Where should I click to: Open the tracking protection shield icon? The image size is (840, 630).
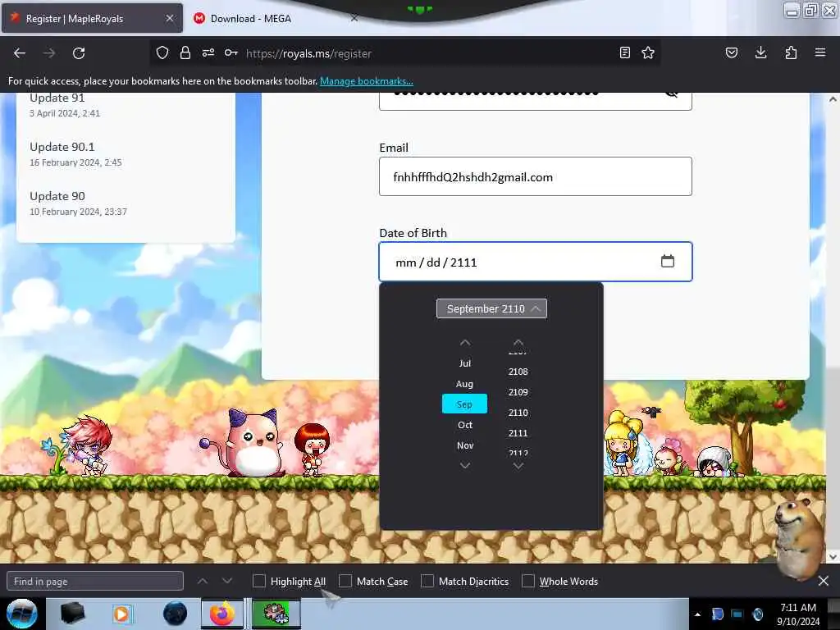162,52
